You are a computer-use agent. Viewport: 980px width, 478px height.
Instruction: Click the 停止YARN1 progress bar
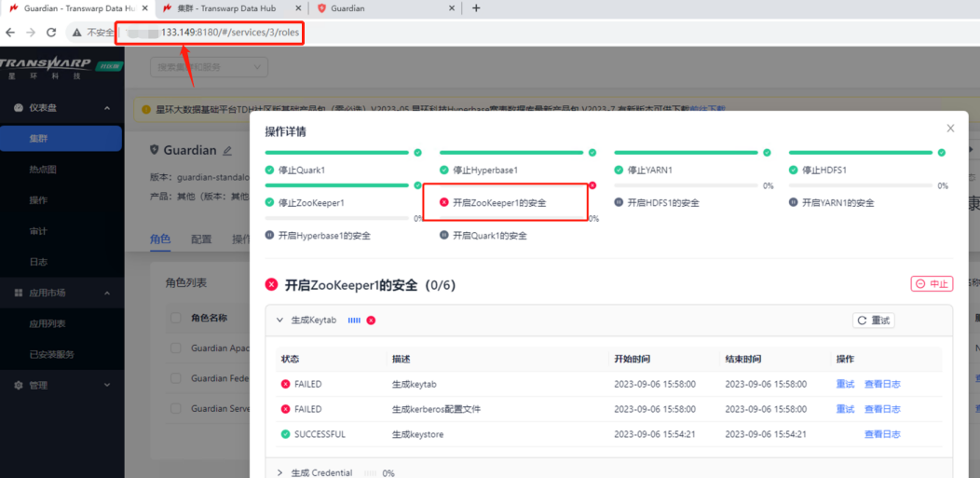click(x=687, y=153)
